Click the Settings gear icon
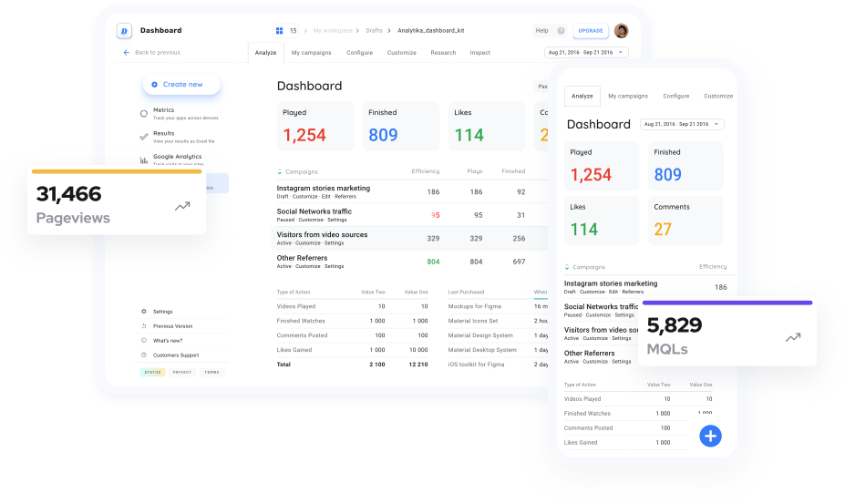Screen dimensions: 845x504 coord(144,312)
